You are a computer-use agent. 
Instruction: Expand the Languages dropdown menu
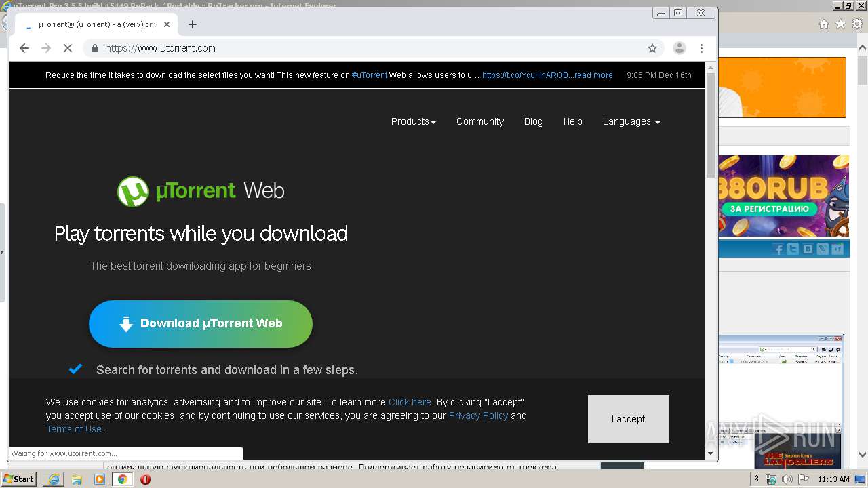click(631, 121)
